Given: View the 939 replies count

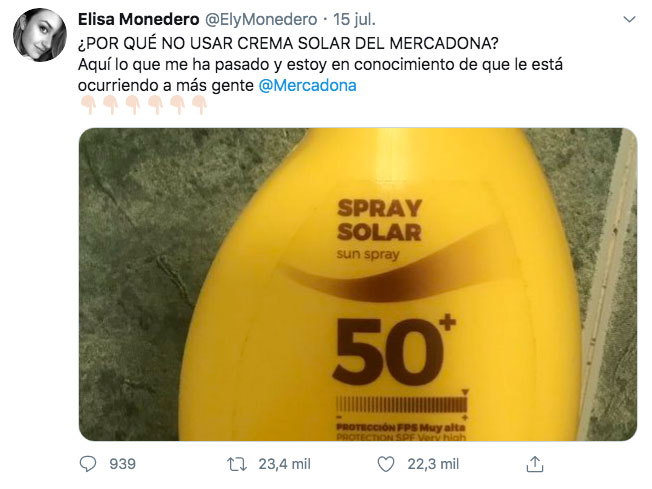Looking at the screenshot, I should point(122,464).
